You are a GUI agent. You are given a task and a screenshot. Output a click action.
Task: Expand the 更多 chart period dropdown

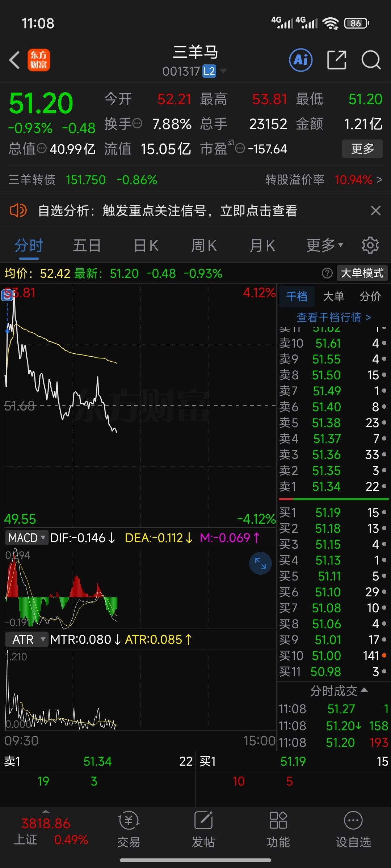325,246
